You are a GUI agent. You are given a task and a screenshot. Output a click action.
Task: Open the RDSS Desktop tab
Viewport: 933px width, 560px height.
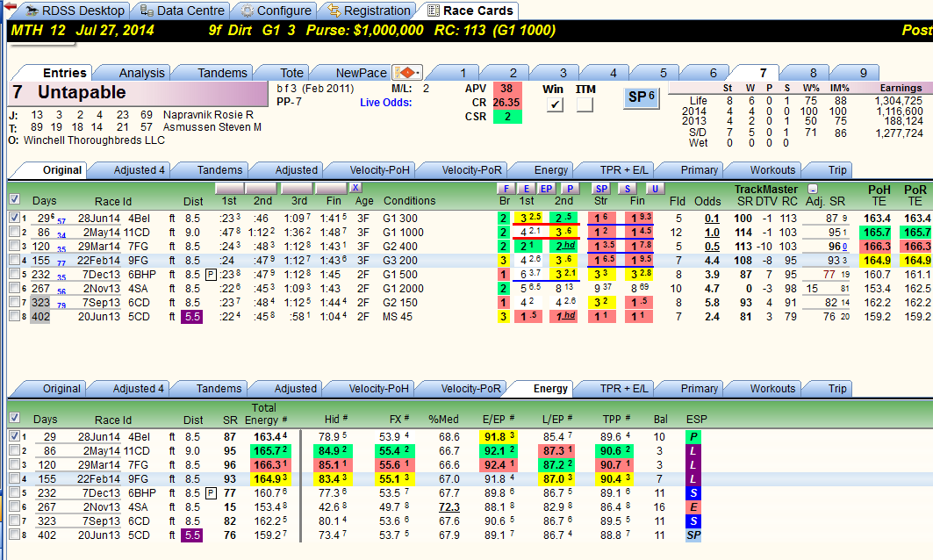coord(74,11)
